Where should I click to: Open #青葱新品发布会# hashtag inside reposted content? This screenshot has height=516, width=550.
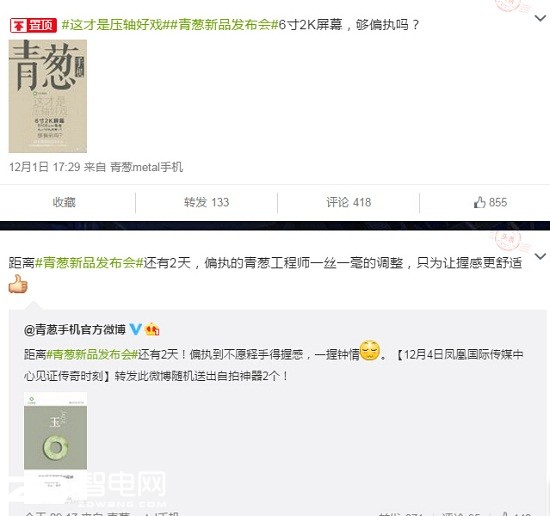coord(92,354)
